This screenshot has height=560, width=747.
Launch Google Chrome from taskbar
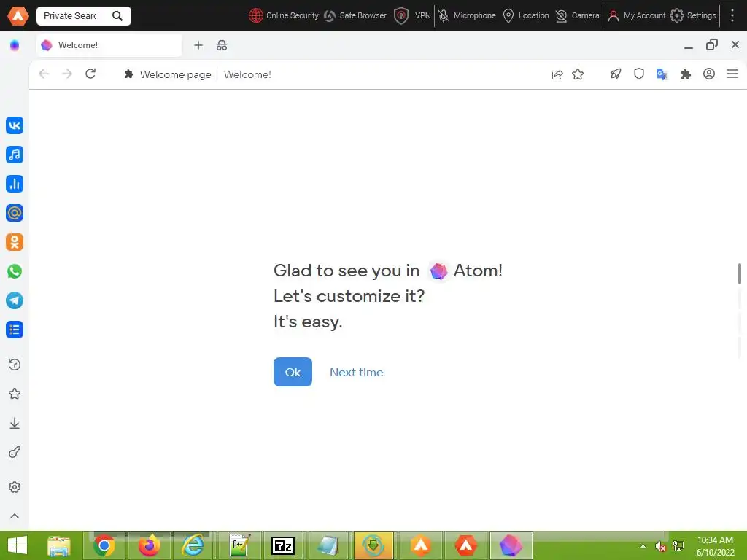[x=104, y=545]
